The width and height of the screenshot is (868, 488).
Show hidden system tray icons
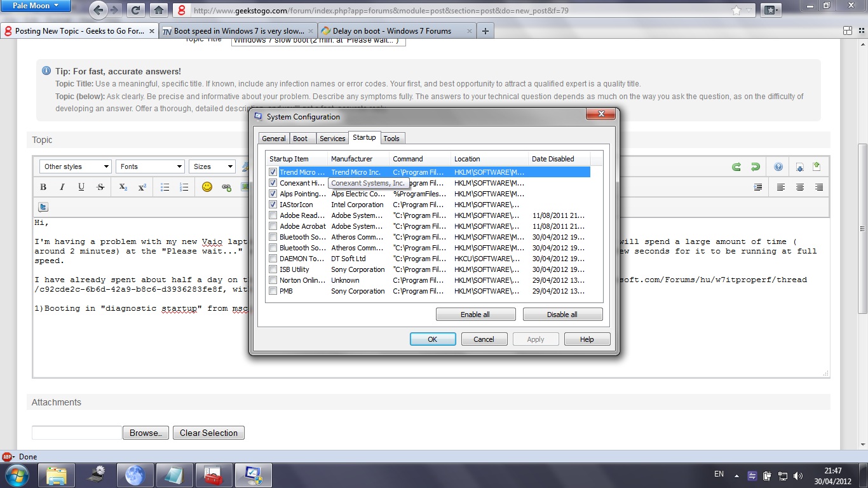(x=736, y=475)
